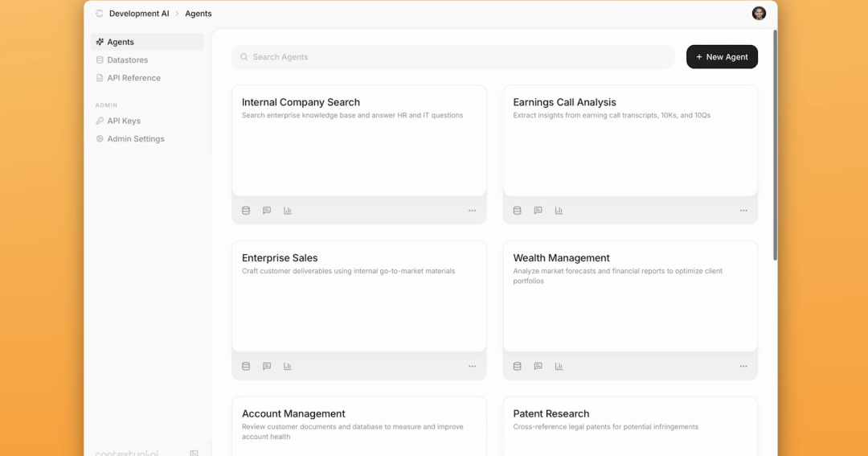This screenshot has height=456, width=868.
Task: Open API Reference in the sidebar
Action: pyautogui.click(x=147, y=78)
